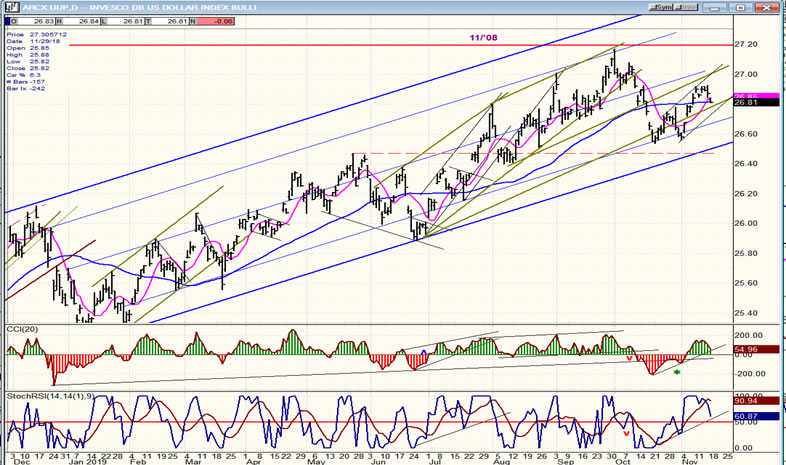Click the 26.60 price axis label
This screenshot has width=786, height=465.
pyautogui.click(x=746, y=134)
